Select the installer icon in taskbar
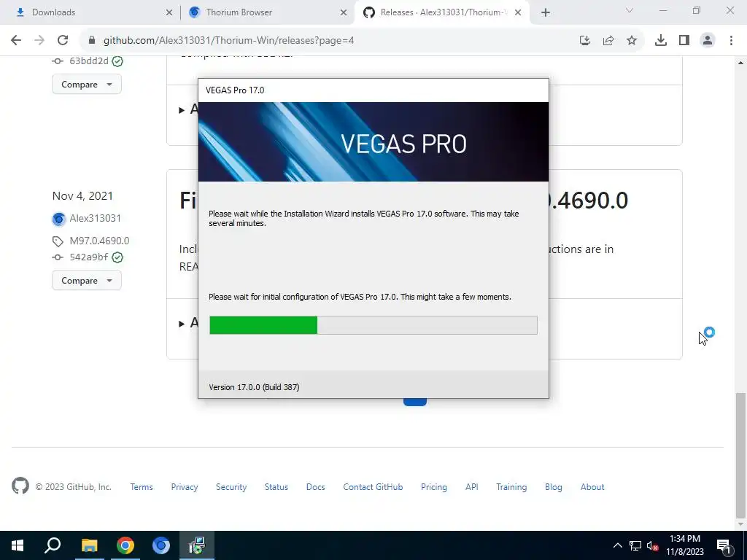The width and height of the screenshot is (747, 560). [197, 545]
